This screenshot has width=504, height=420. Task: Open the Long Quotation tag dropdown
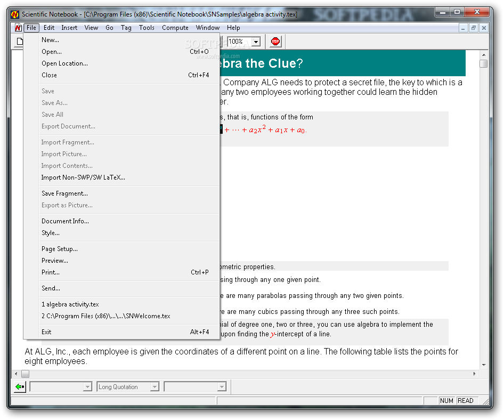[155, 386]
